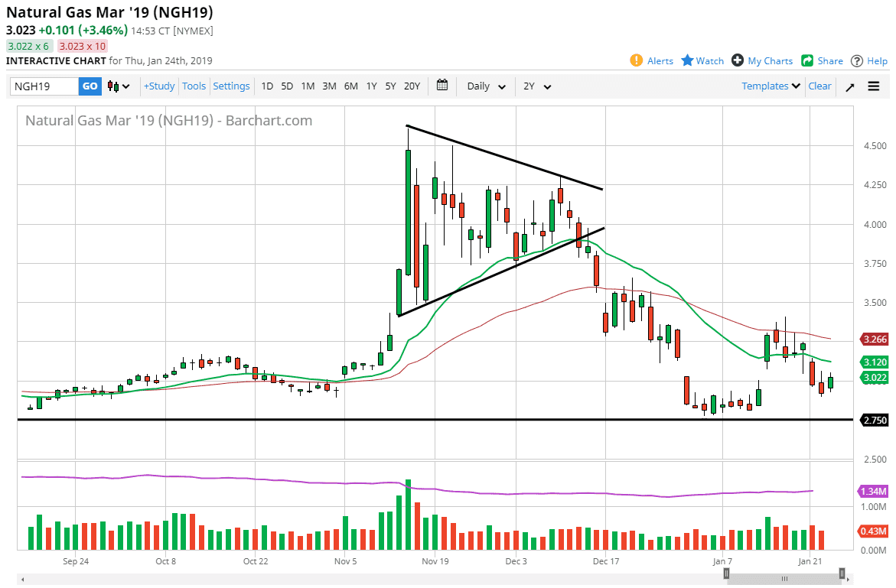Click the Alerts bell icon
Viewport: 896px width, 588px height.
(636, 60)
